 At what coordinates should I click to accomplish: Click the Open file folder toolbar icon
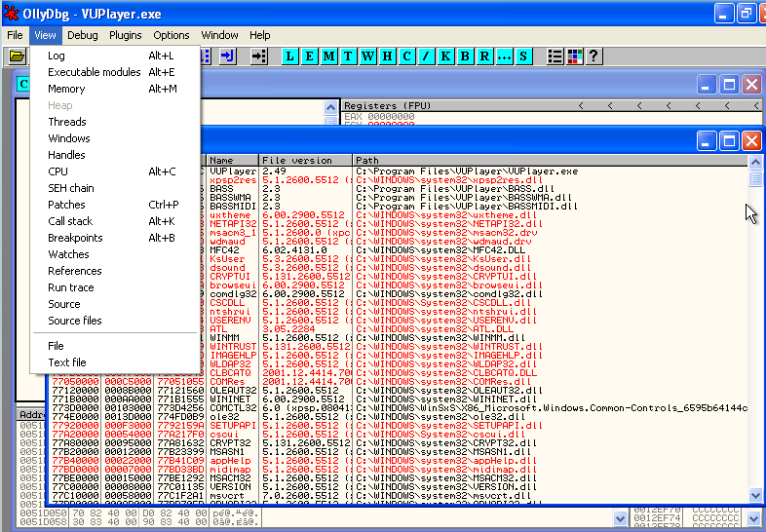pos(17,57)
